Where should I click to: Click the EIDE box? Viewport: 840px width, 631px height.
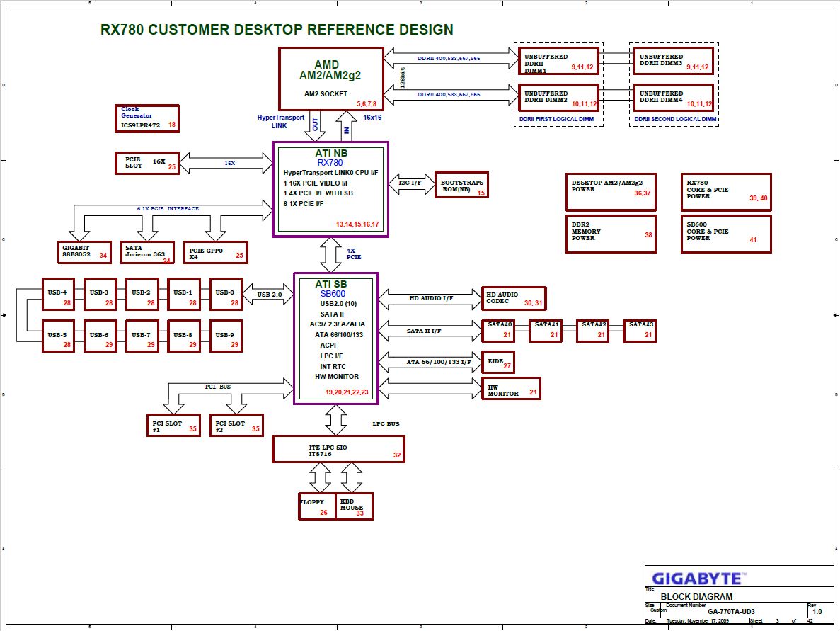[498, 363]
